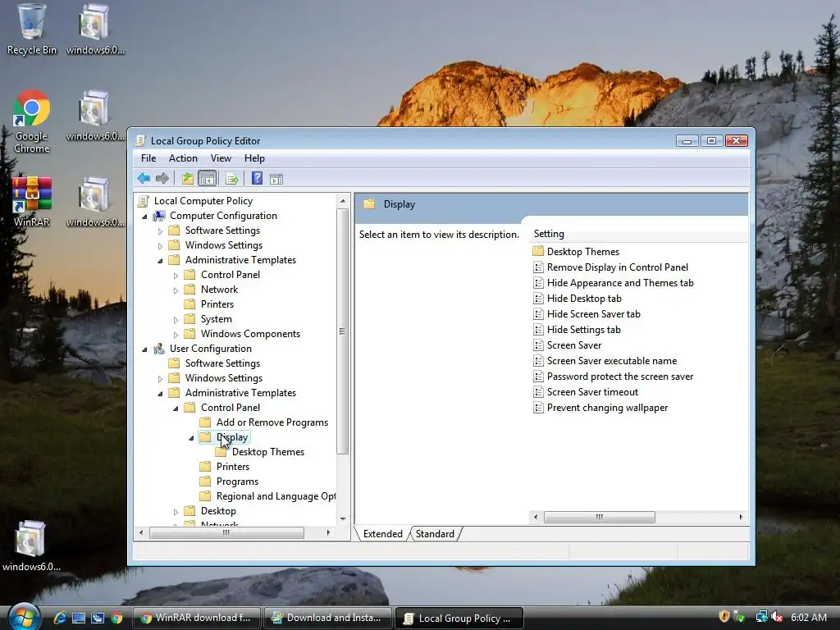Open Google Chrome desktop shortcut
Viewport: 840px width, 630px height.
tap(32, 121)
